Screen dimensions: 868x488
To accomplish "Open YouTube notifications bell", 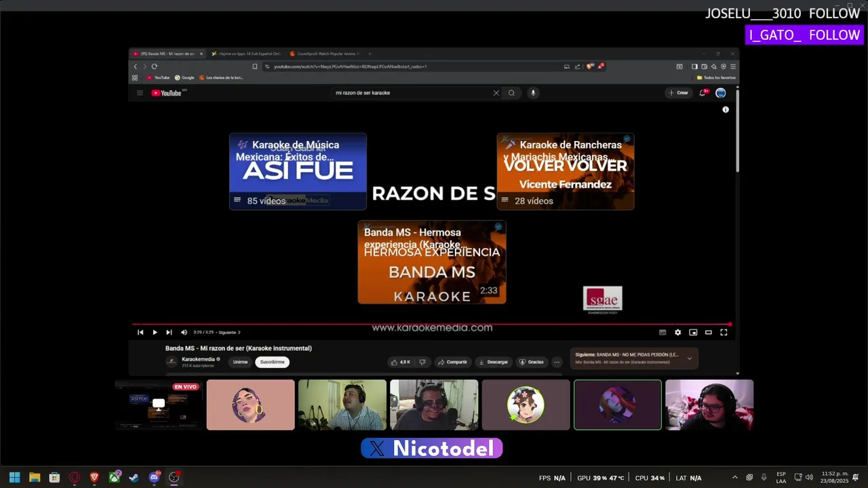I will point(703,93).
